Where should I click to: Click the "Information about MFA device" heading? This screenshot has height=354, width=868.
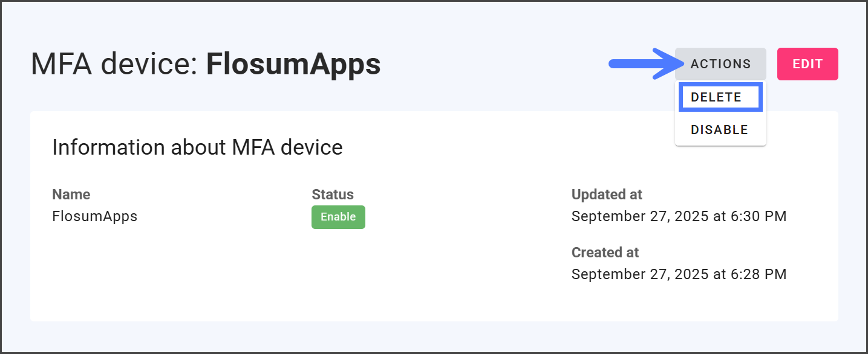197,147
